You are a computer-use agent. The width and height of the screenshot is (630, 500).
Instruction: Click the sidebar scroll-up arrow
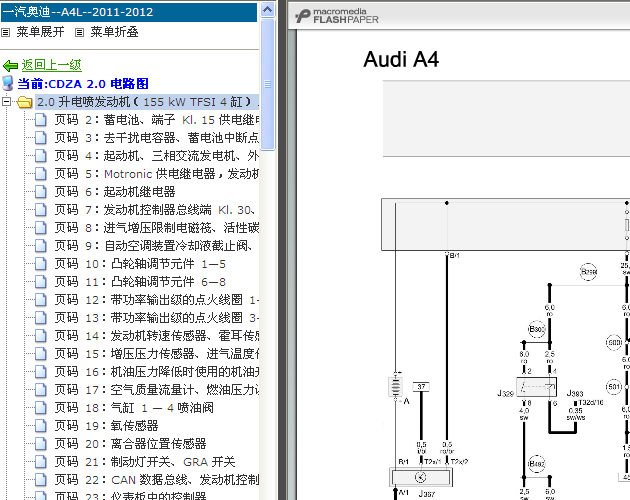(268, 9)
